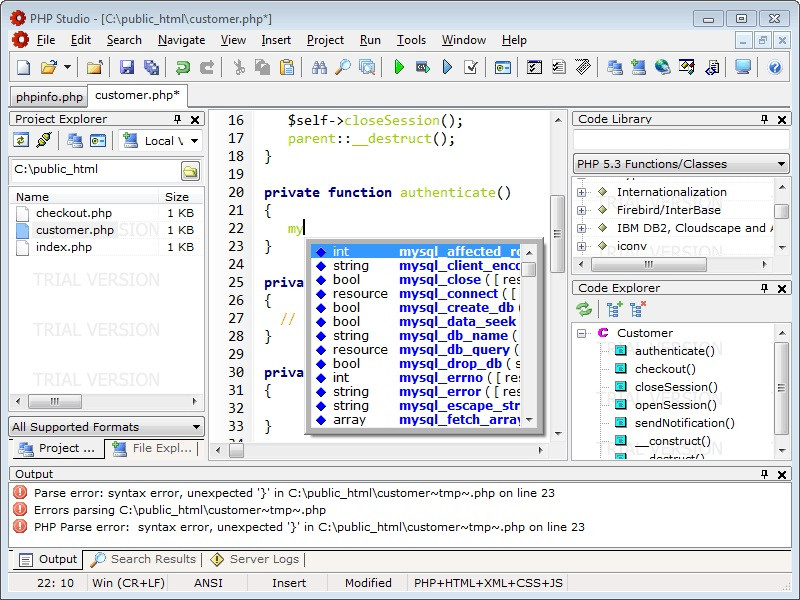The height and width of the screenshot is (600, 800).
Task: Click the green undo arrow
Action: (x=182, y=67)
